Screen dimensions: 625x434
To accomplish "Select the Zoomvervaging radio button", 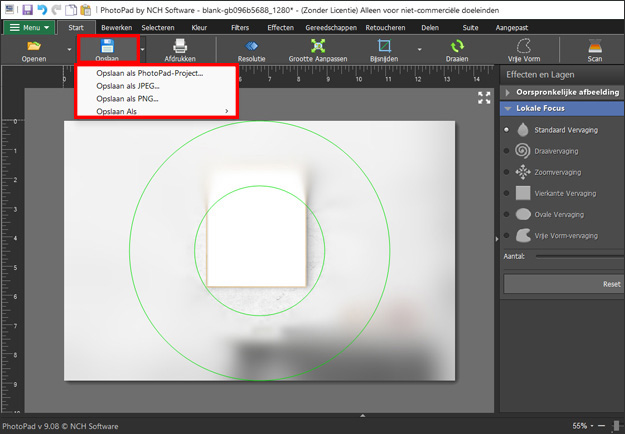I will [x=507, y=172].
